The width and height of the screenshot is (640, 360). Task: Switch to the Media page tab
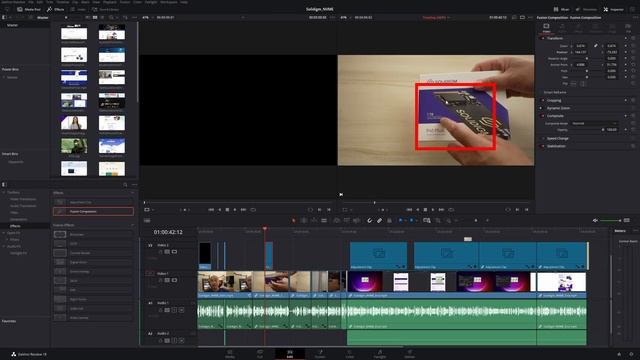click(230, 353)
